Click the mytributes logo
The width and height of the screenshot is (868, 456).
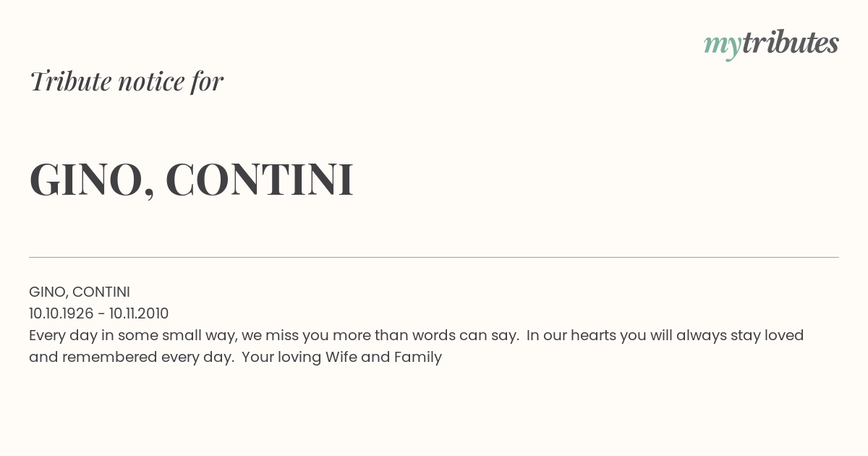(x=771, y=45)
